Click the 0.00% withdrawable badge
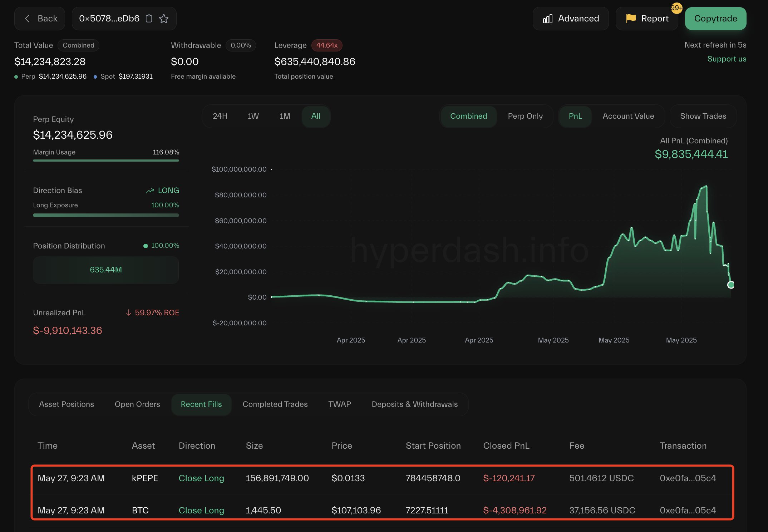The image size is (768, 532). pyautogui.click(x=241, y=45)
